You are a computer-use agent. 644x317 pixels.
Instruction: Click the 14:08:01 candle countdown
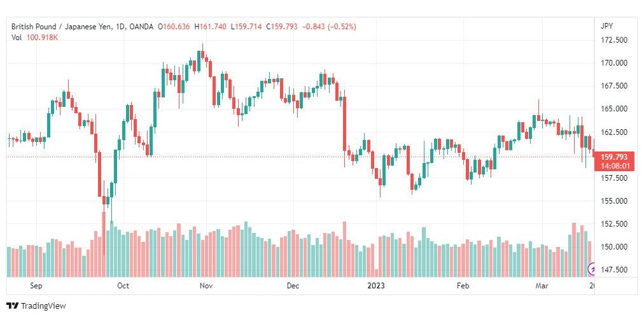pos(613,166)
